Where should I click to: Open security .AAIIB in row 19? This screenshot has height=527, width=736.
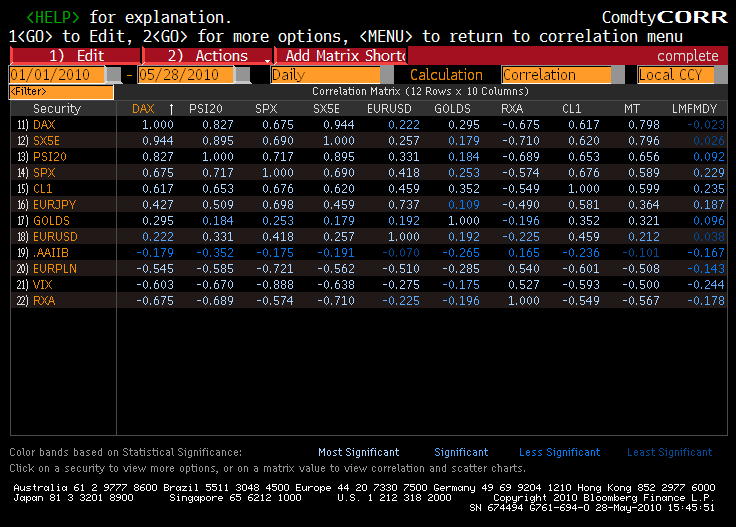point(51,252)
